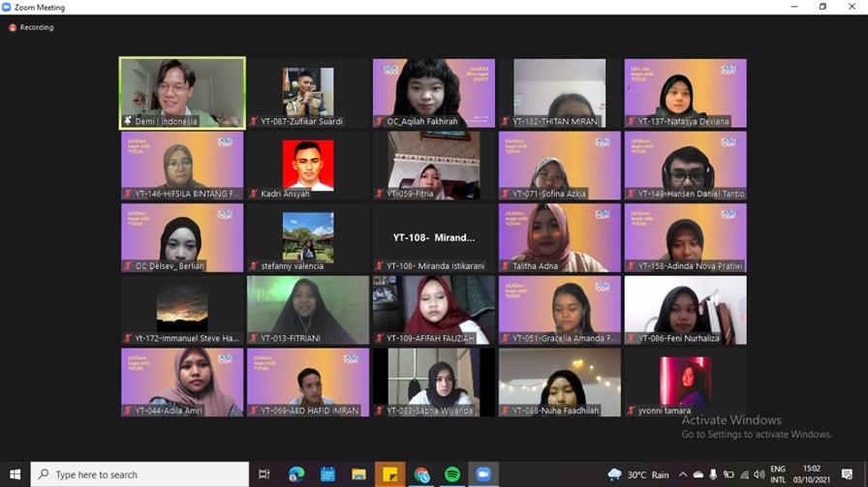The height and width of the screenshot is (487, 868).
Task: Select yvonni tamara video tile
Action: (x=685, y=382)
